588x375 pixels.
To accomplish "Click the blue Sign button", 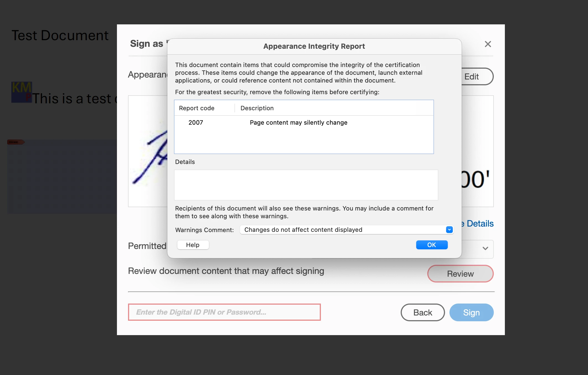I will (471, 312).
